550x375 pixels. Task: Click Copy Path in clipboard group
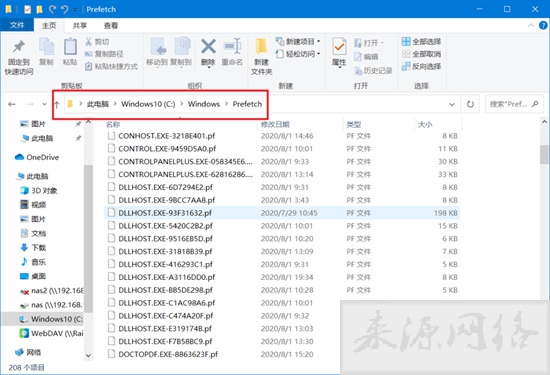(x=104, y=54)
